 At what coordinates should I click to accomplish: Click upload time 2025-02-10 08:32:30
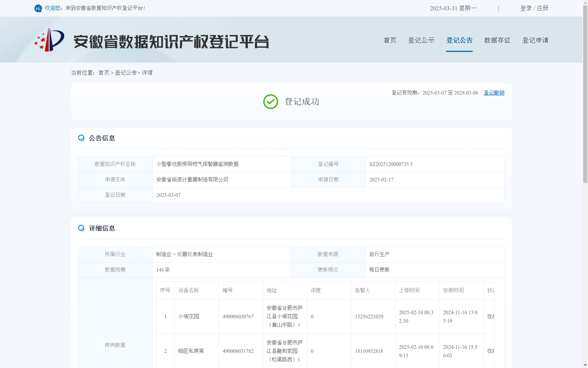tap(416, 316)
